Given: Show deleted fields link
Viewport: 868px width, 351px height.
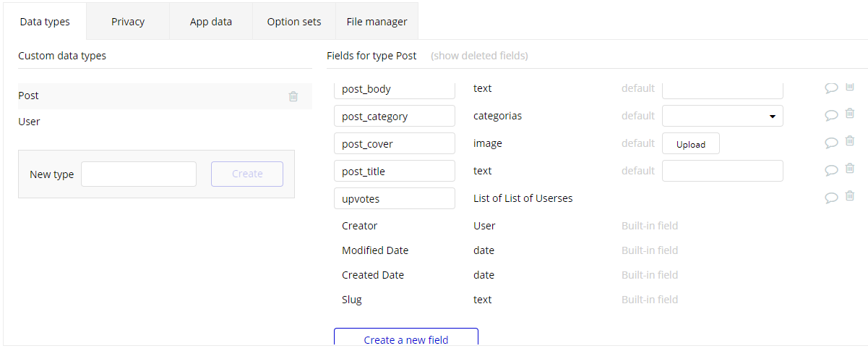Looking at the screenshot, I should pos(479,56).
